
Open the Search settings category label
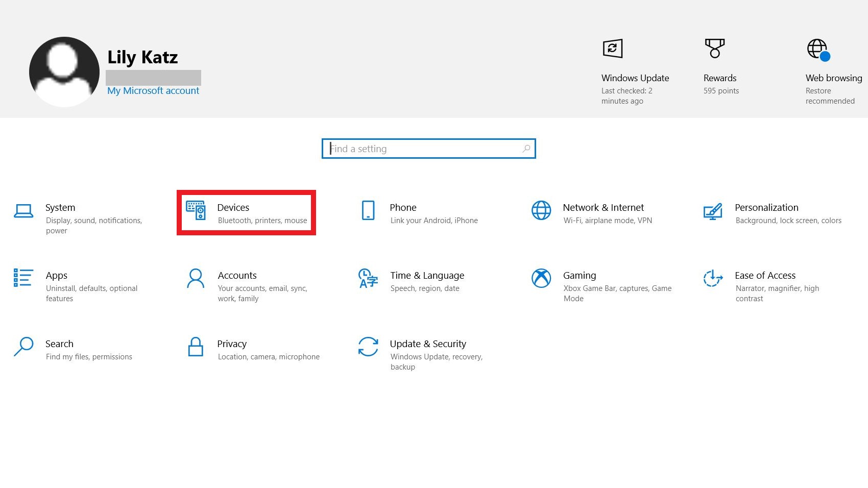pos(59,344)
